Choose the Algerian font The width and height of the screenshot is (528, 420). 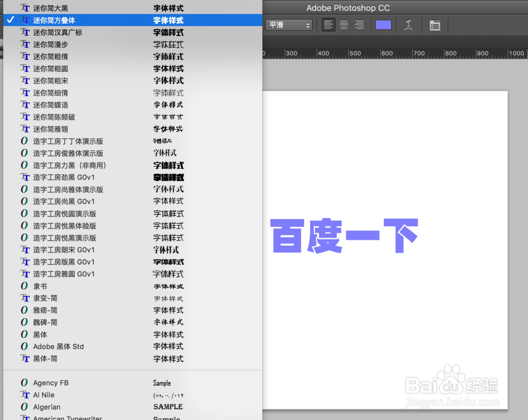pos(133,407)
